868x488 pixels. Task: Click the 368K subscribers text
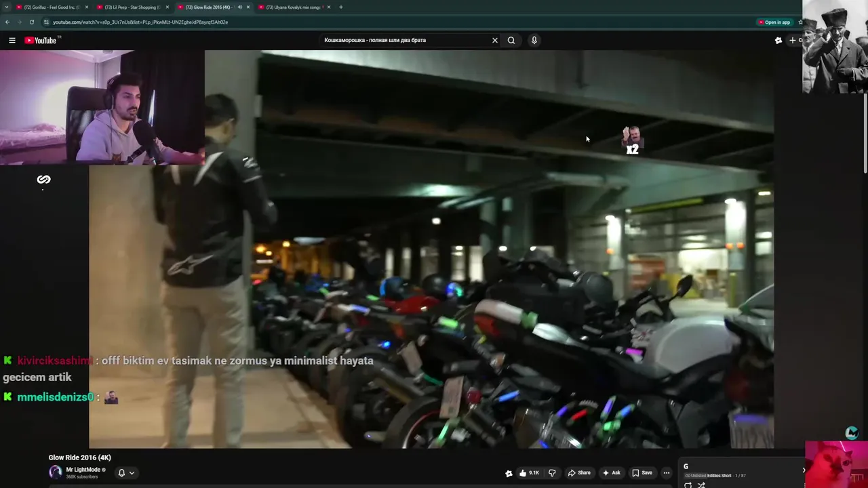coord(82,477)
